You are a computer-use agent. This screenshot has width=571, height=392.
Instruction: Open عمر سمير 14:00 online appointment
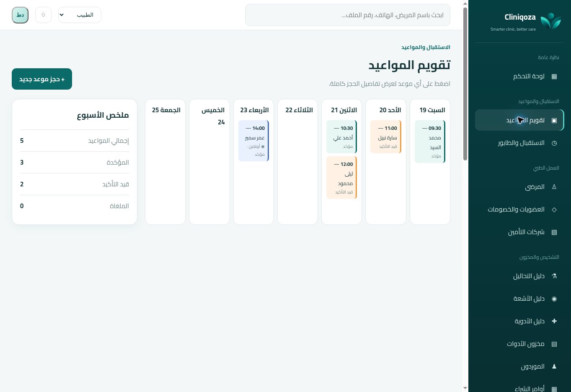point(253,141)
